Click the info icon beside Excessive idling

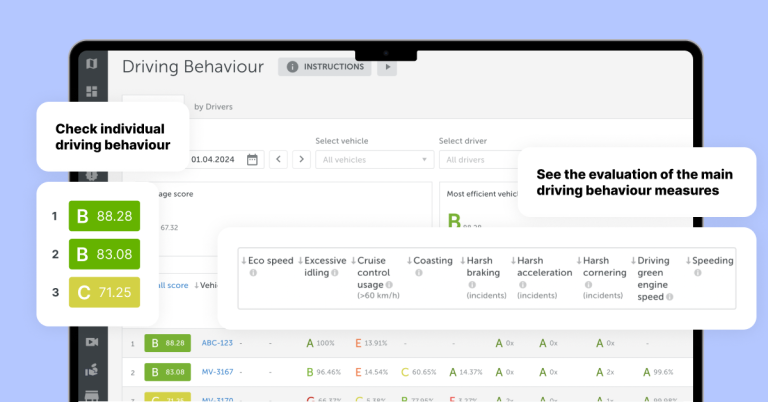pos(334,273)
